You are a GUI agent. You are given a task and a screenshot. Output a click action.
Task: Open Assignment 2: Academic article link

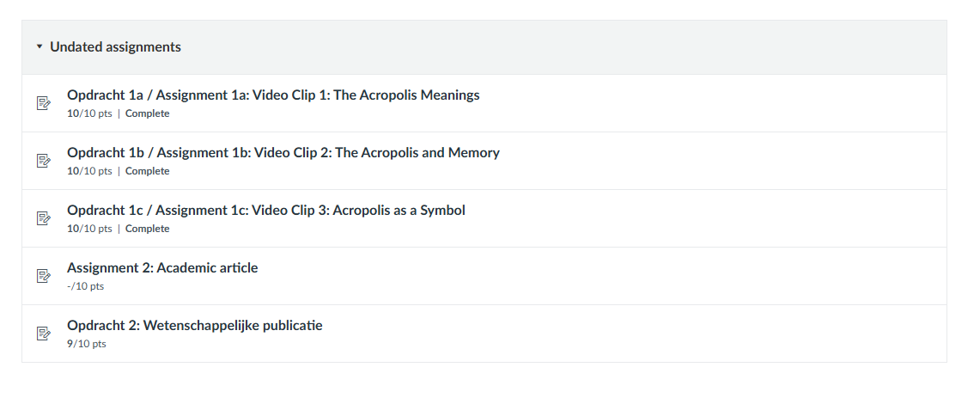tap(162, 268)
